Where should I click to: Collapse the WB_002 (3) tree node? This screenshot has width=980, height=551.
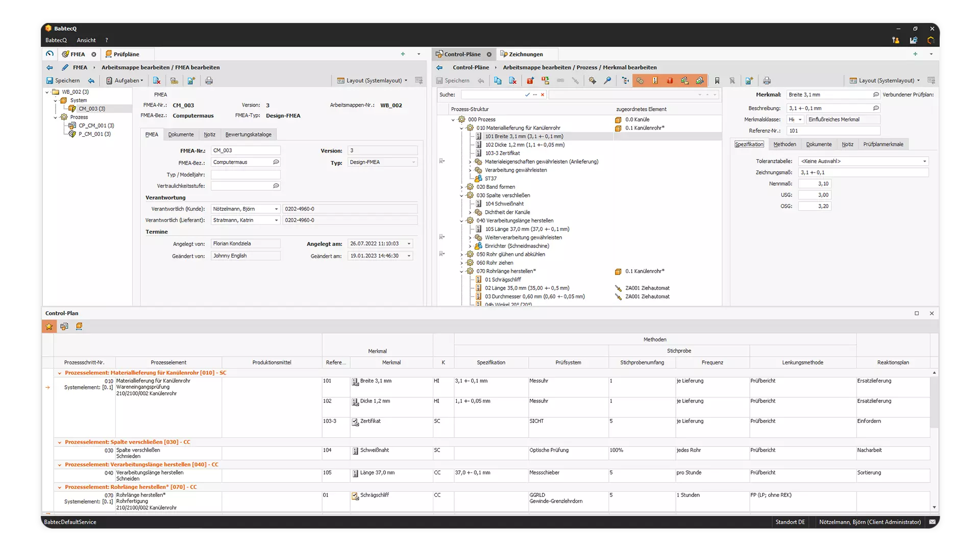coord(47,92)
